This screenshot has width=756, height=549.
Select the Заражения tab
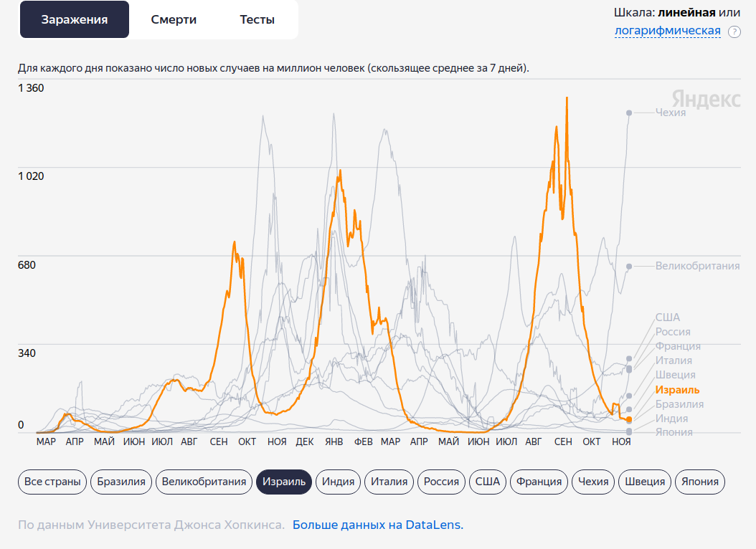(x=75, y=19)
